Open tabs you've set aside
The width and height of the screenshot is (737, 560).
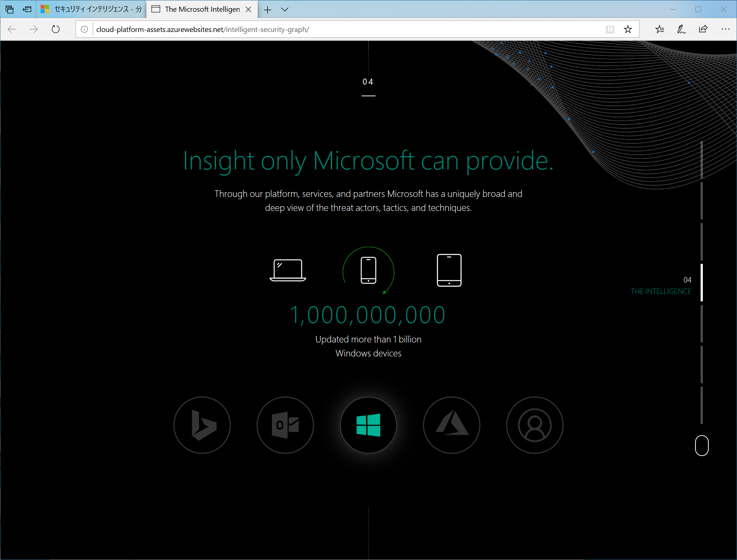tap(10, 9)
